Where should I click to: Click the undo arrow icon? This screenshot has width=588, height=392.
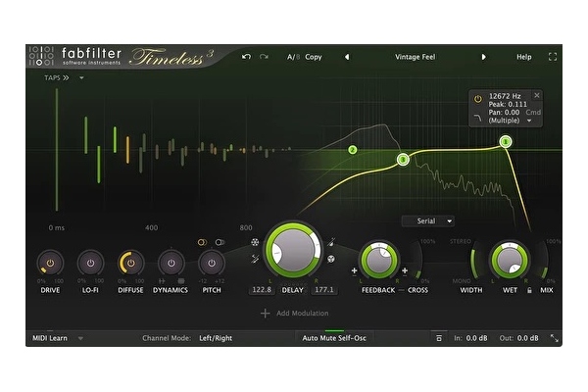tap(246, 57)
